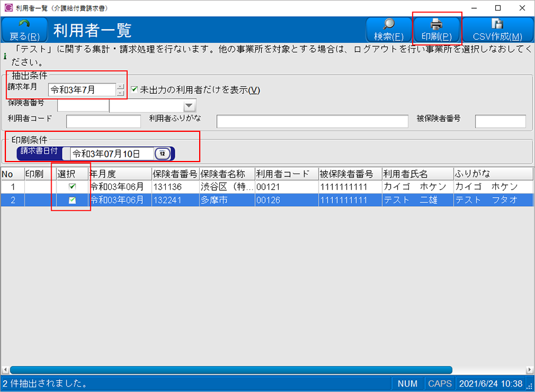Increase 請求年月 with up spinner arrow
Screen dimensions: 535x392
[x=121, y=86]
